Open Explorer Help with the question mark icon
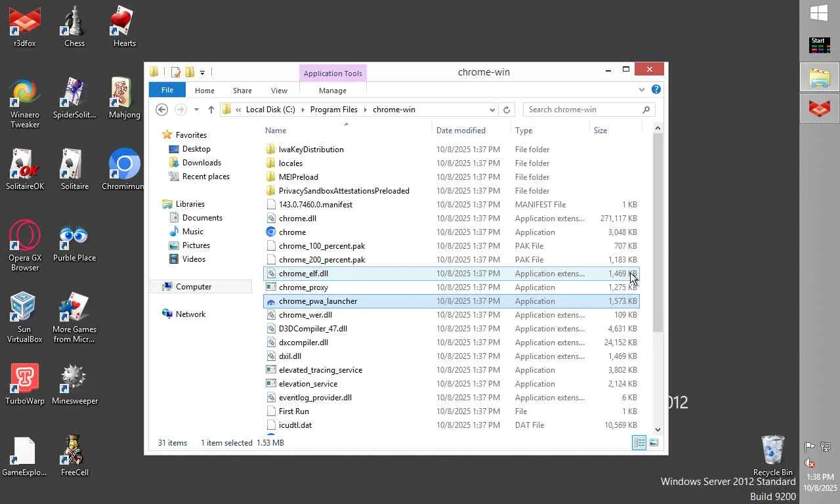The image size is (840, 504). 656,90
